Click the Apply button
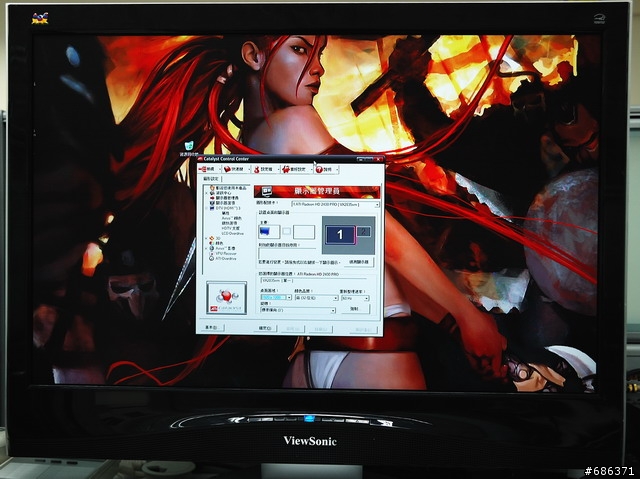640x479 pixels. pos(293,328)
